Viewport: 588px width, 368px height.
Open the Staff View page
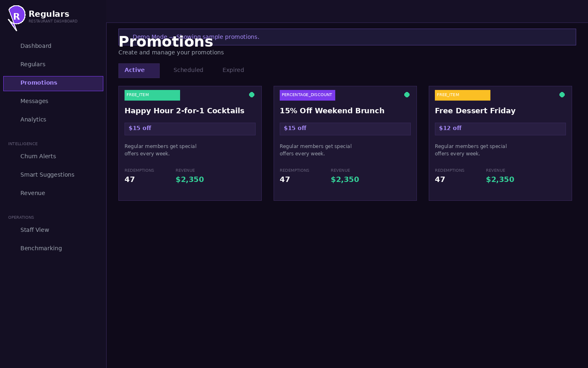tap(35, 230)
